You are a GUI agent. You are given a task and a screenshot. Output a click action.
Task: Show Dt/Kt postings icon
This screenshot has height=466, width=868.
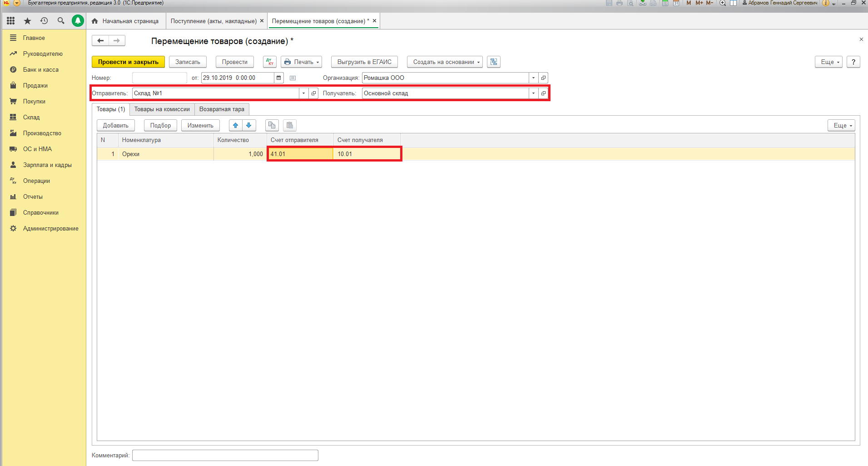click(x=270, y=62)
